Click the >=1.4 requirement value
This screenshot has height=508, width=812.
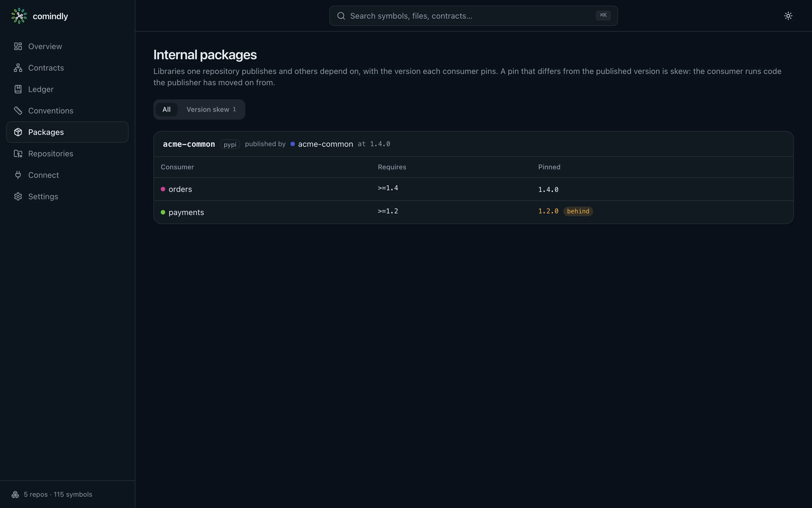388,188
